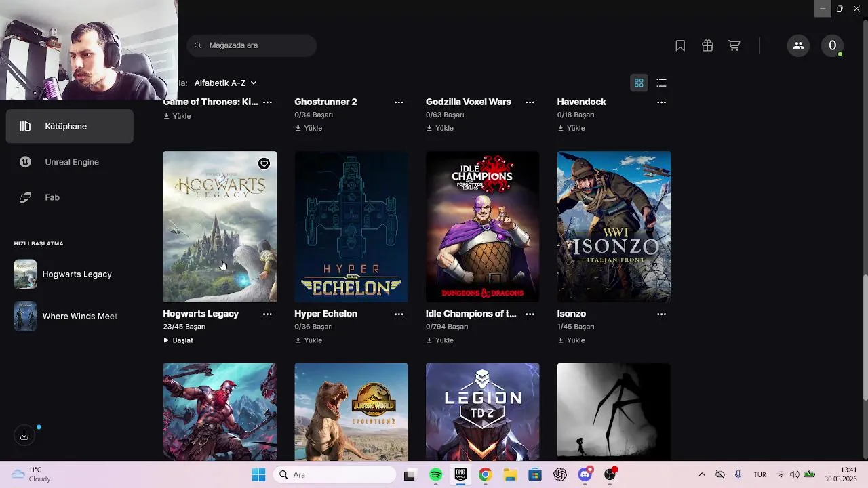
Task: Open the Jurassic World Evolution 2 cover
Action: point(351,412)
